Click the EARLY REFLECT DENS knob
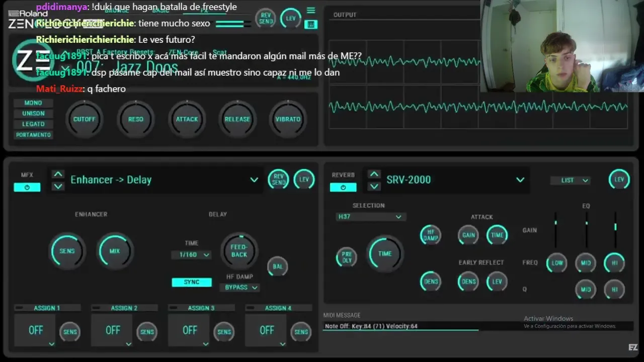 468,282
